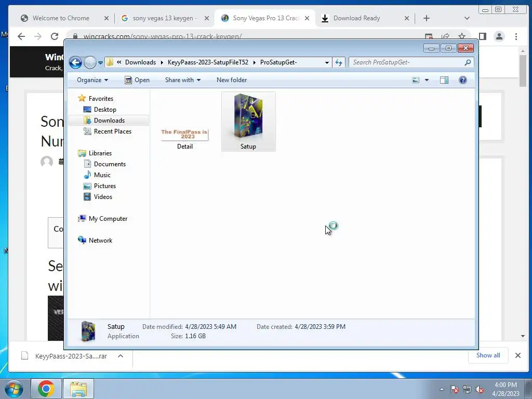Reload the page in Chrome

[x=55, y=36]
